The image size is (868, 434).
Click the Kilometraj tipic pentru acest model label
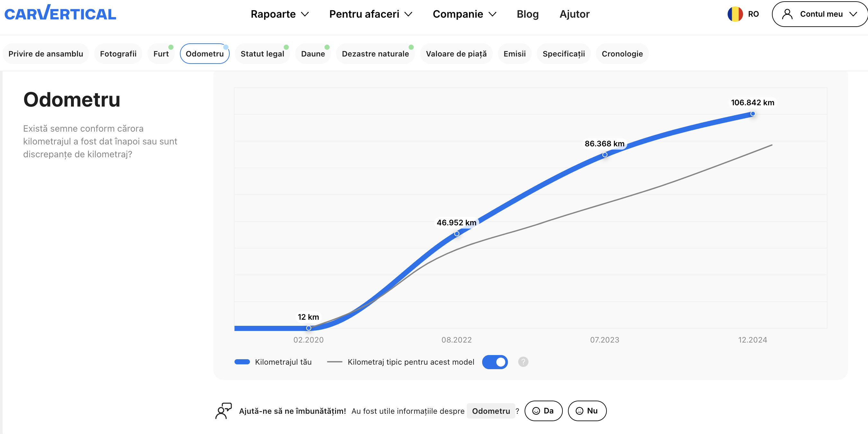tap(411, 362)
